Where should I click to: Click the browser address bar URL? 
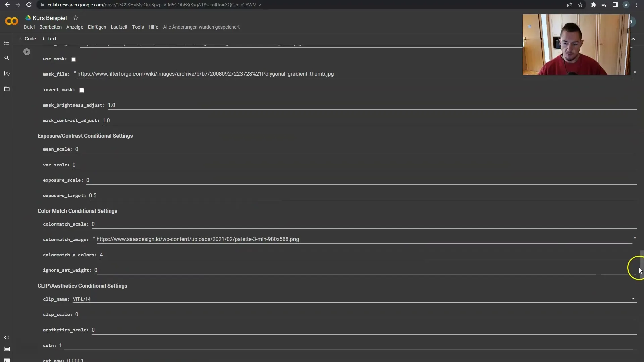[x=154, y=5]
